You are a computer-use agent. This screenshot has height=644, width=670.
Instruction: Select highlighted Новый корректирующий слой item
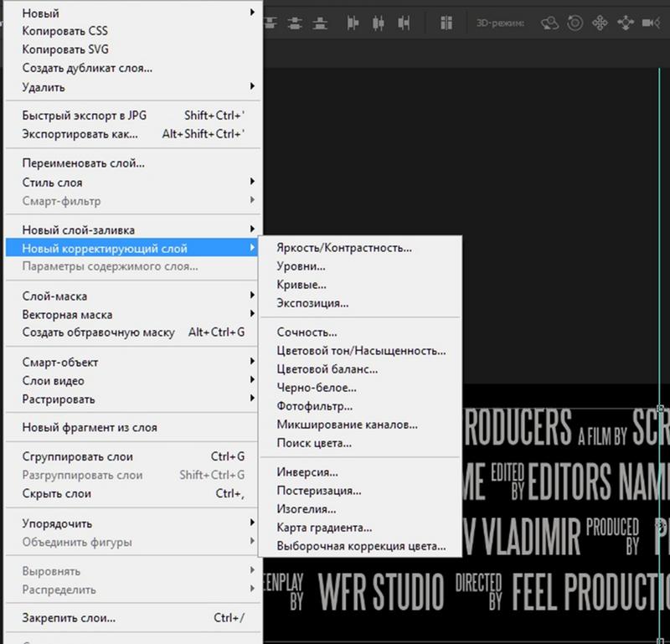click(131, 248)
